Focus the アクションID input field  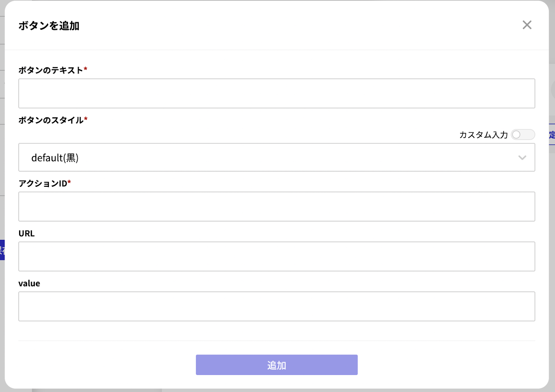(x=277, y=207)
